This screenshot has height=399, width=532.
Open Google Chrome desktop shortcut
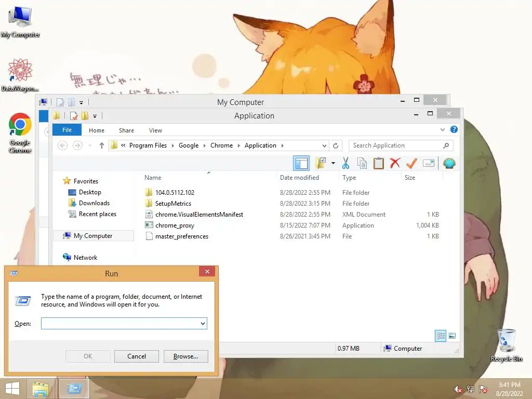[20, 133]
